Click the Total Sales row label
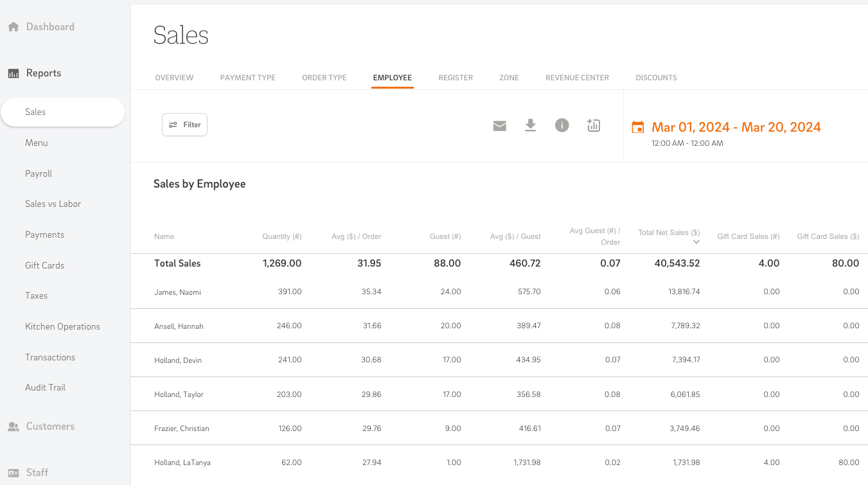868x485 pixels. click(x=177, y=263)
